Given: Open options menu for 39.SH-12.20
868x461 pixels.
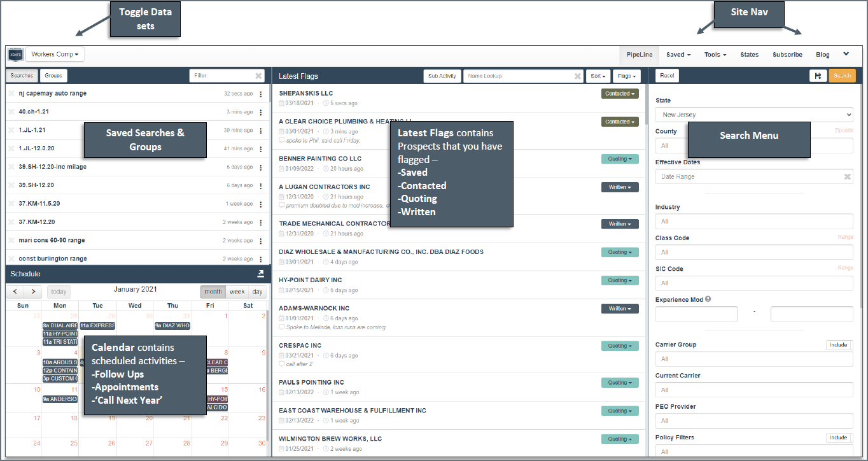Looking at the screenshot, I should click(261, 186).
